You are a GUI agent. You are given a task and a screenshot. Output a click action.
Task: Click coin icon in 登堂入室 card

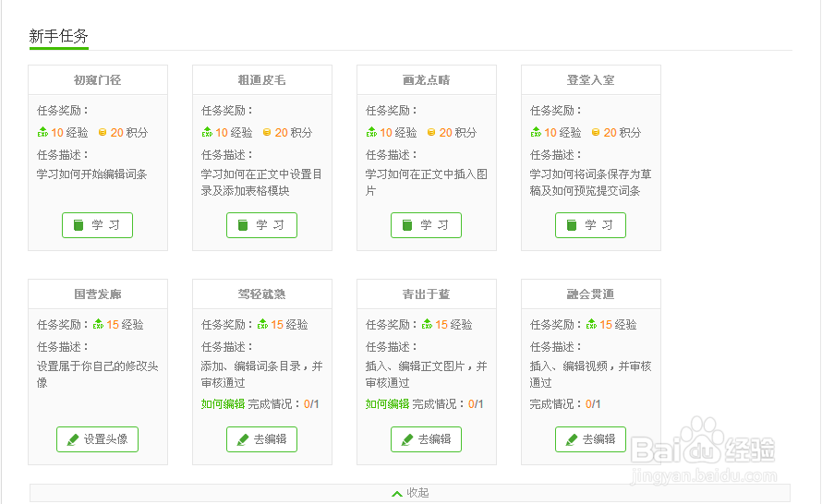pyautogui.click(x=596, y=132)
